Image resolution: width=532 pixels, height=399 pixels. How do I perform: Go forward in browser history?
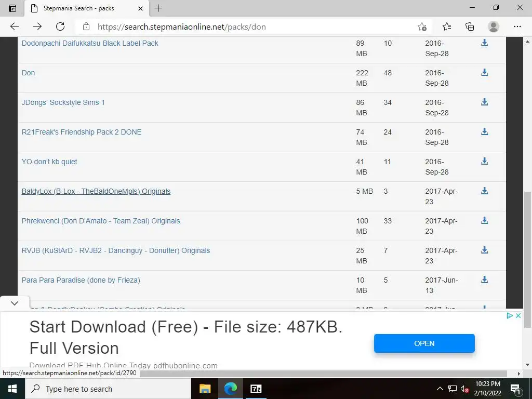[x=37, y=26]
